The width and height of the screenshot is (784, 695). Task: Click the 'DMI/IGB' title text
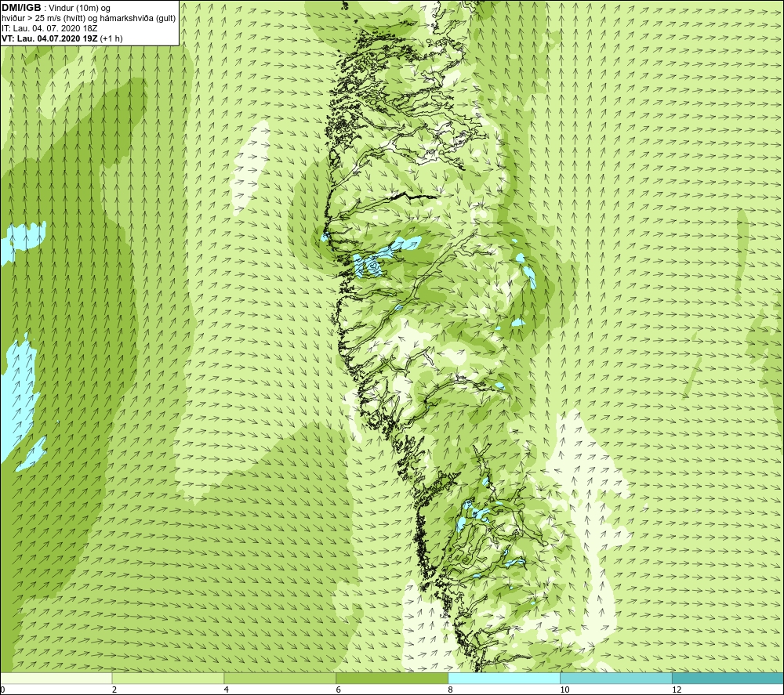coord(21,8)
